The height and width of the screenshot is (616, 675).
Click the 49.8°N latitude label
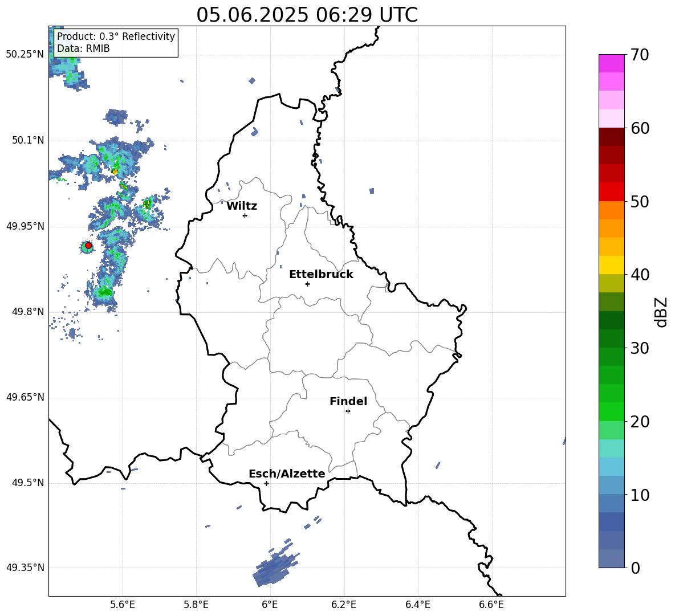[x=28, y=312]
